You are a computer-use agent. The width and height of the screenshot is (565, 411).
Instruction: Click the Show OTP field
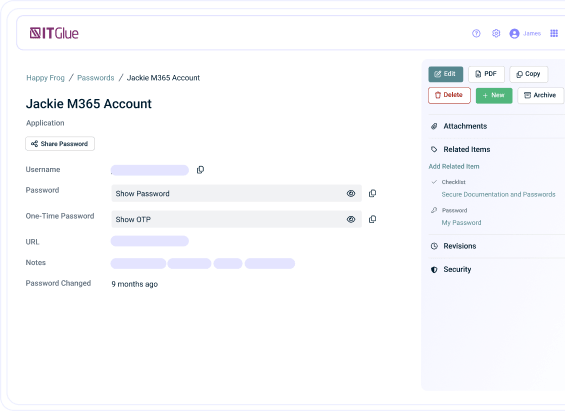pyautogui.click(x=236, y=219)
